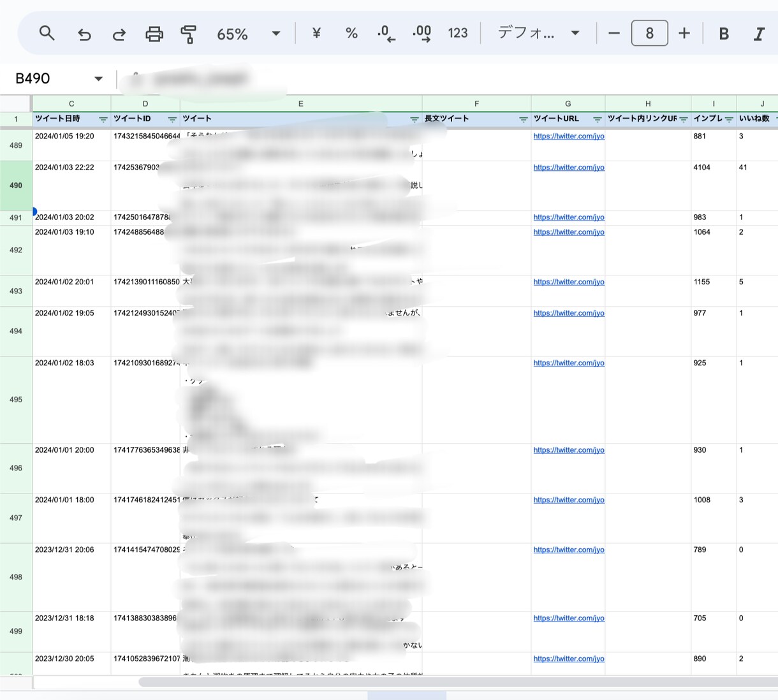Open filter for インプレ column
Image resolution: width=778 pixels, height=700 pixels.
729,119
